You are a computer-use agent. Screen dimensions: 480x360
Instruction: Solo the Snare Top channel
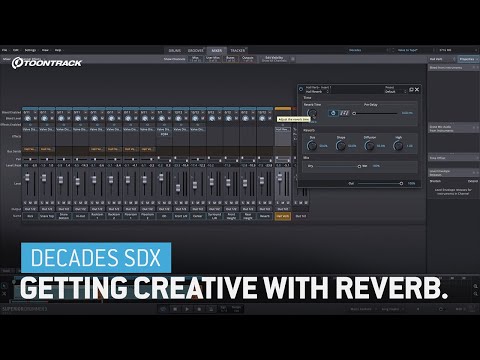click(42, 203)
